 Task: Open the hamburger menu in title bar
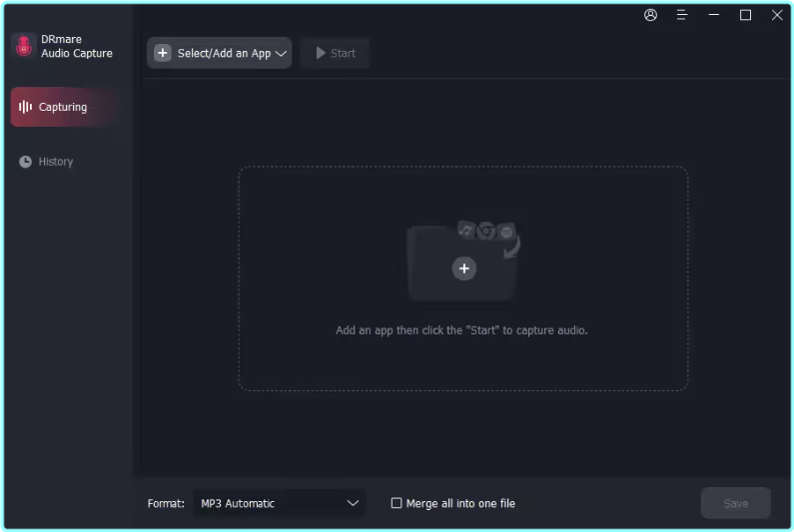(681, 15)
